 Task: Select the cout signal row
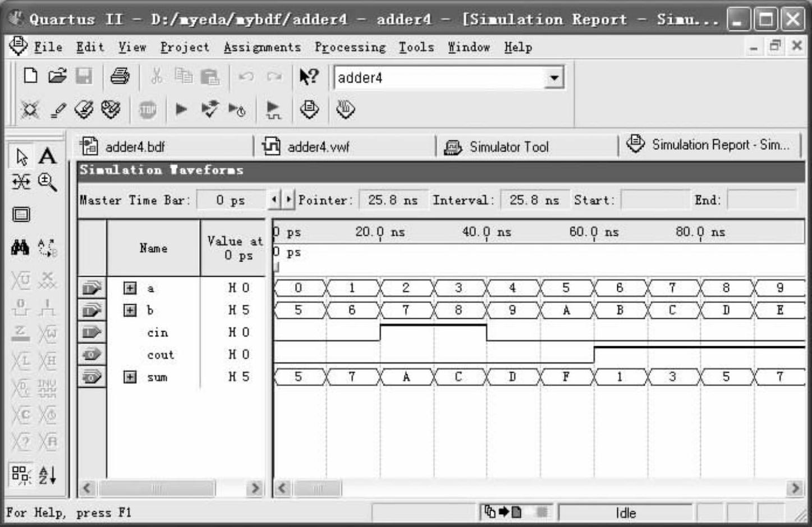171,355
